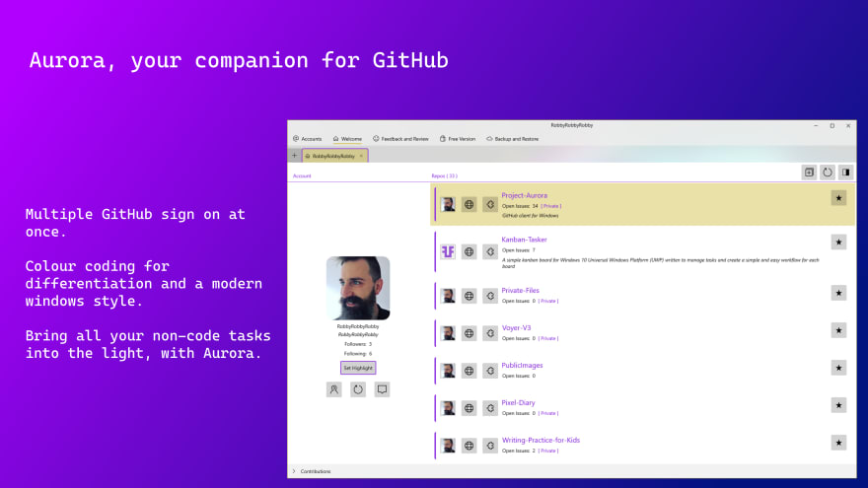This screenshot has width=868, height=488.
Task: Click Private tag on Project-Aurora
Action: [x=550, y=206]
